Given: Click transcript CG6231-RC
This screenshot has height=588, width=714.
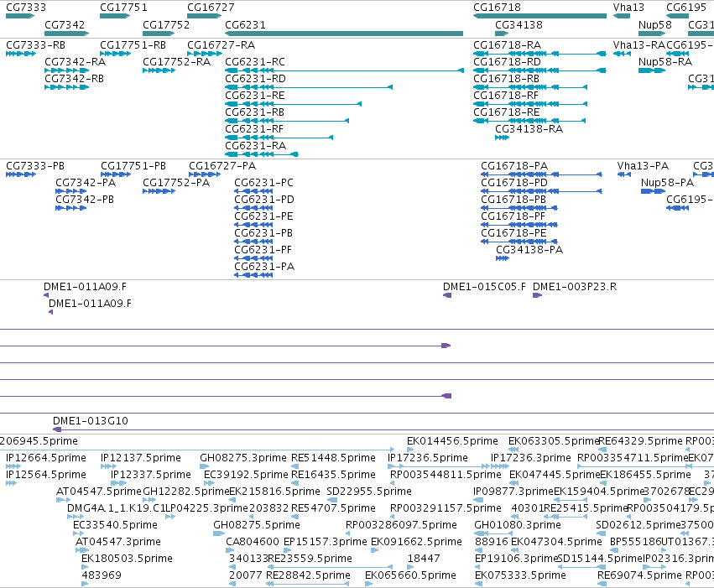Looking at the screenshot, I should coord(255,62).
